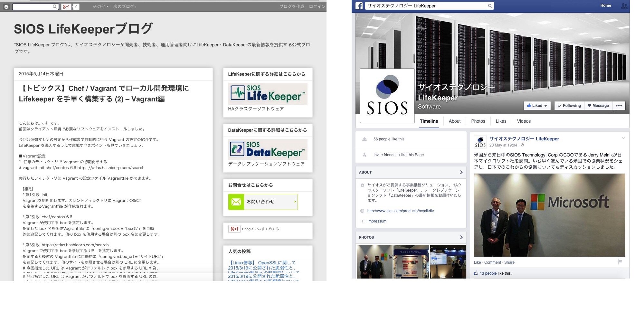Click the thumbs-up icon beside 13 people
The image size is (644, 322).
476,273
